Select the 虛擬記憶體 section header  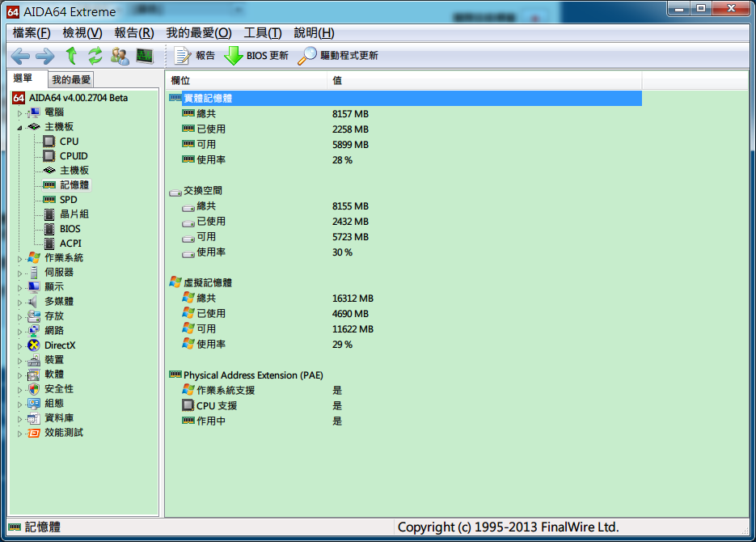pyautogui.click(x=208, y=282)
